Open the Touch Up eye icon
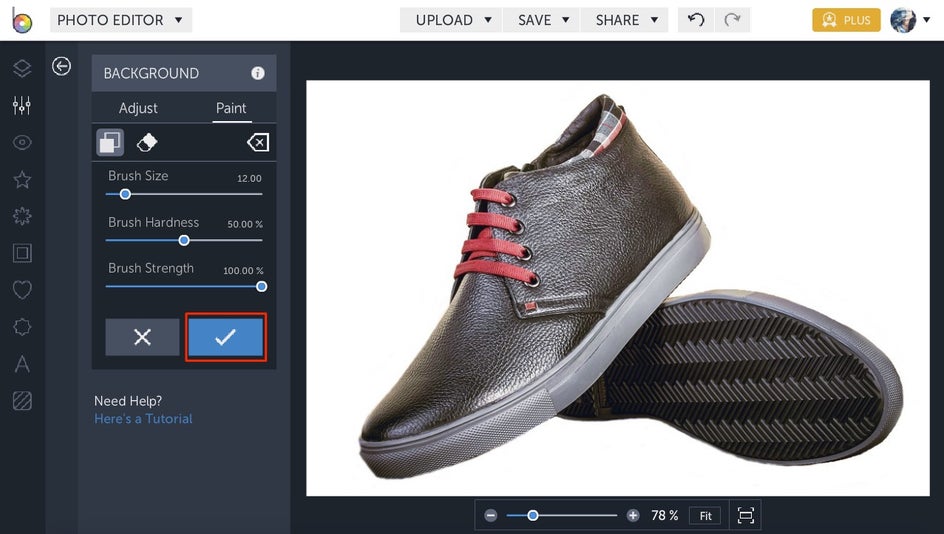Screen dimensions: 944x534 22,143
